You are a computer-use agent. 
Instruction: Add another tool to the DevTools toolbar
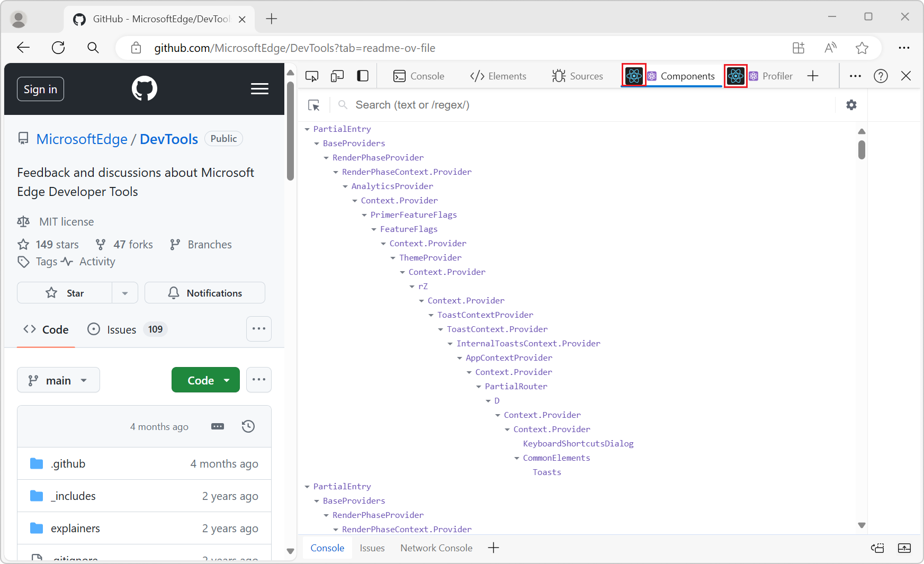813,76
